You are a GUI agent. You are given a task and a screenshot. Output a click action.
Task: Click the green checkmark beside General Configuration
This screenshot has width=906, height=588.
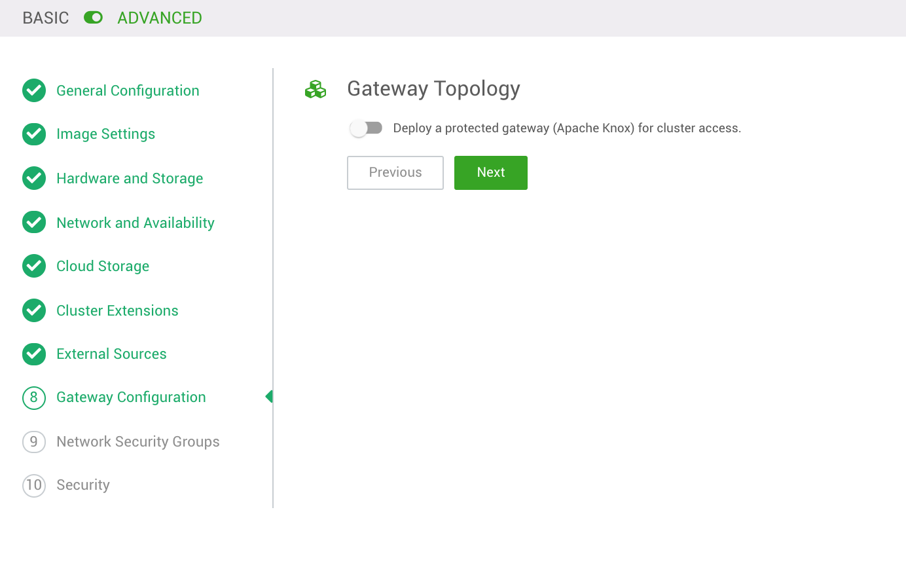[x=34, y=90]
